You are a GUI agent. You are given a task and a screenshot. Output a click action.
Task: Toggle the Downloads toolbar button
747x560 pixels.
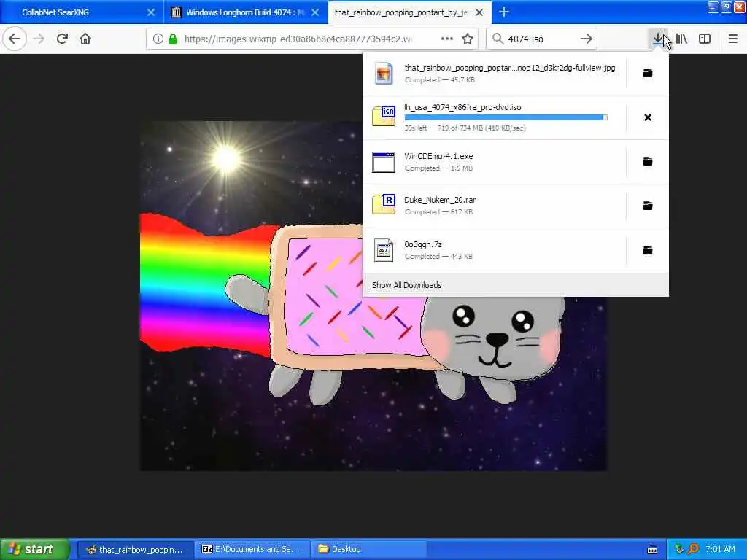point(658,39)
